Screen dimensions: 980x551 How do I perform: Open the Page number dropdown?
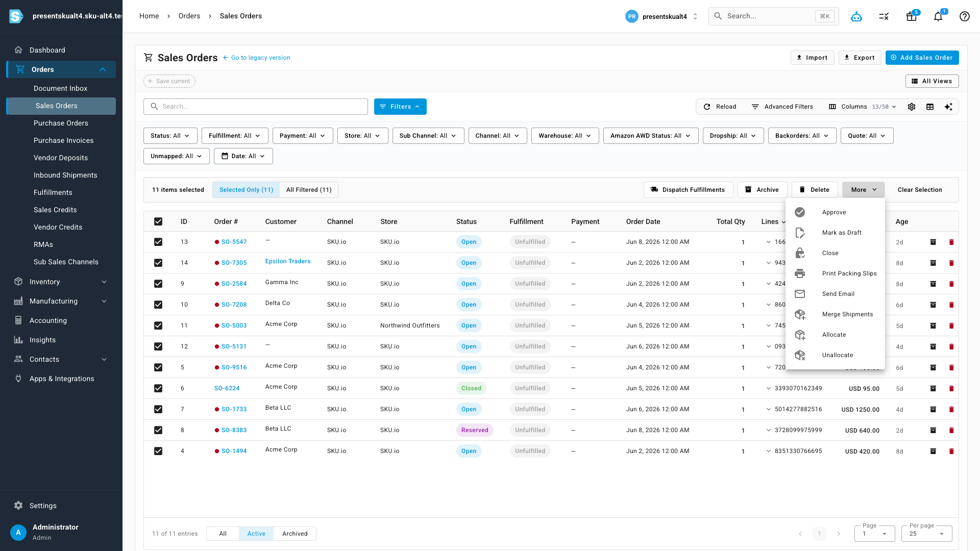[x=875, y=534]
